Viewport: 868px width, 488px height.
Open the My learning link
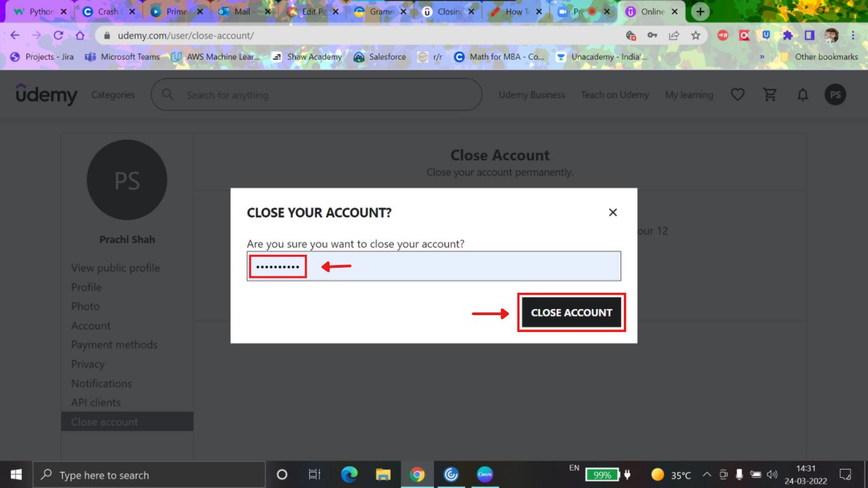[688, 95]
